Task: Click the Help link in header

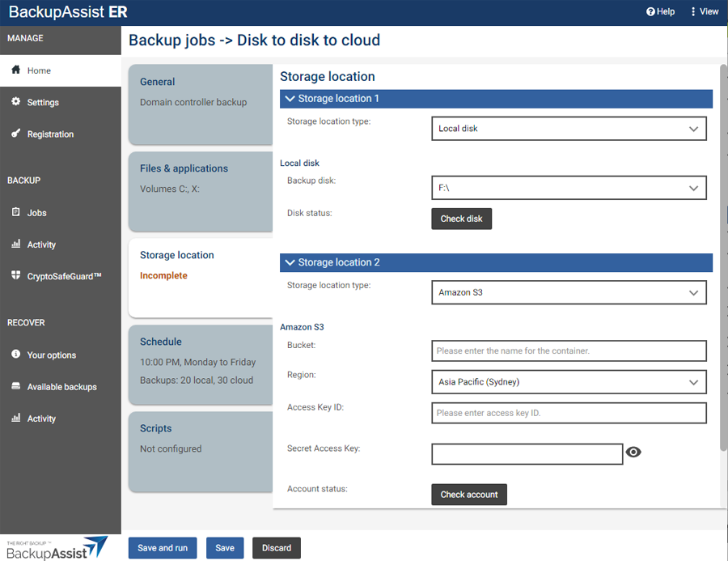Action: point(660,11)
